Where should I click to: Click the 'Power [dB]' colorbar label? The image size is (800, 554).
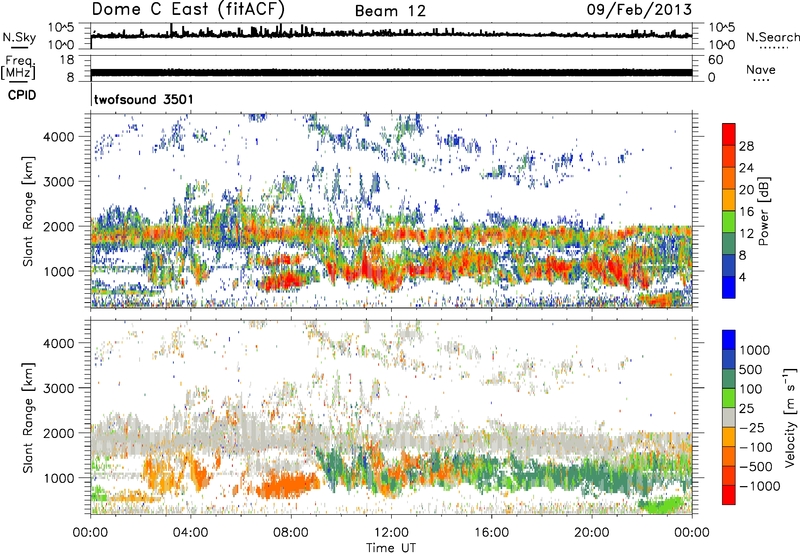pos(764,211)
